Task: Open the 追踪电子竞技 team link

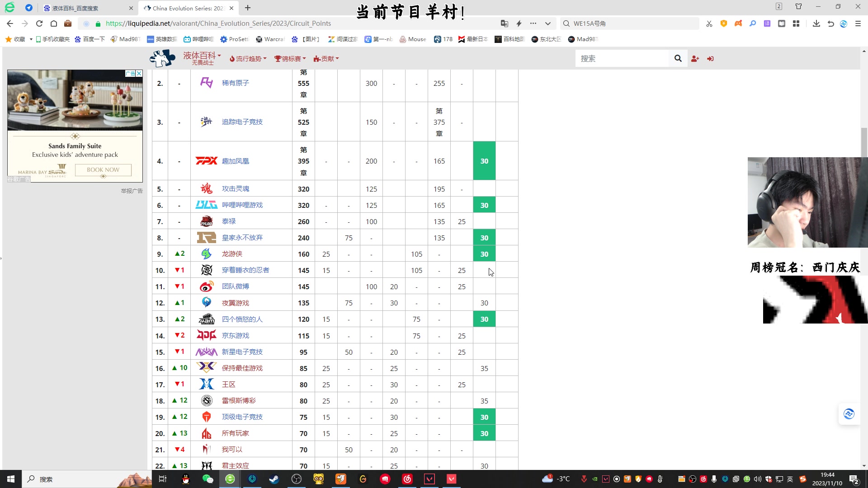Action: click(242, 122)
